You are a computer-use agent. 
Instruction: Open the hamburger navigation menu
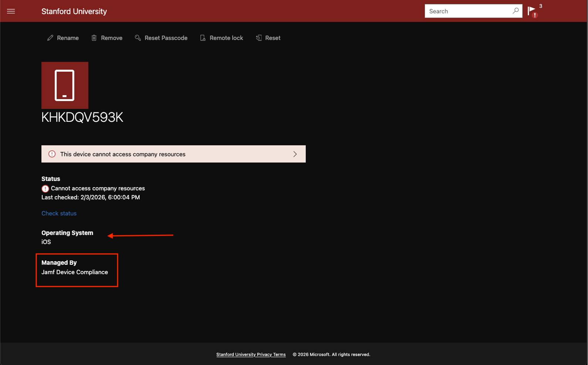pos(11,11)
